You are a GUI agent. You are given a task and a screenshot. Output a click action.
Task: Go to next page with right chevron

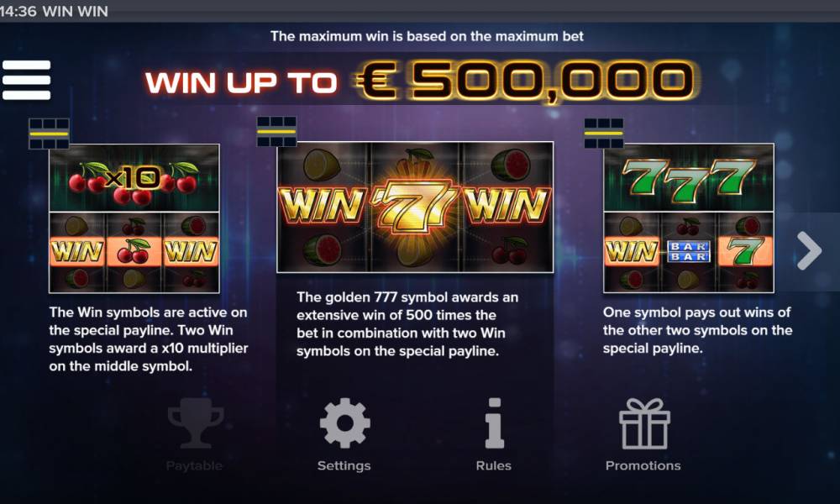[809, 250]
